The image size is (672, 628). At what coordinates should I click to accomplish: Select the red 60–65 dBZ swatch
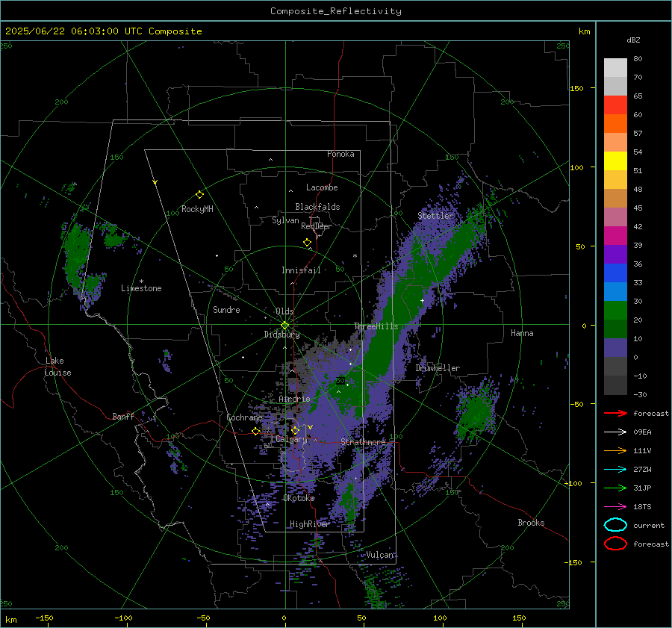[615, 105]
